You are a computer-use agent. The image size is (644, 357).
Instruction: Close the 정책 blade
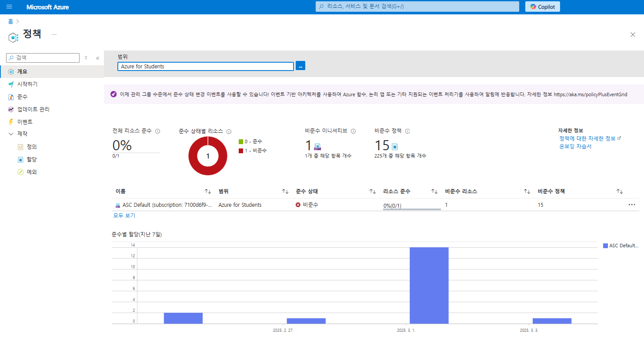click(633, 35)
